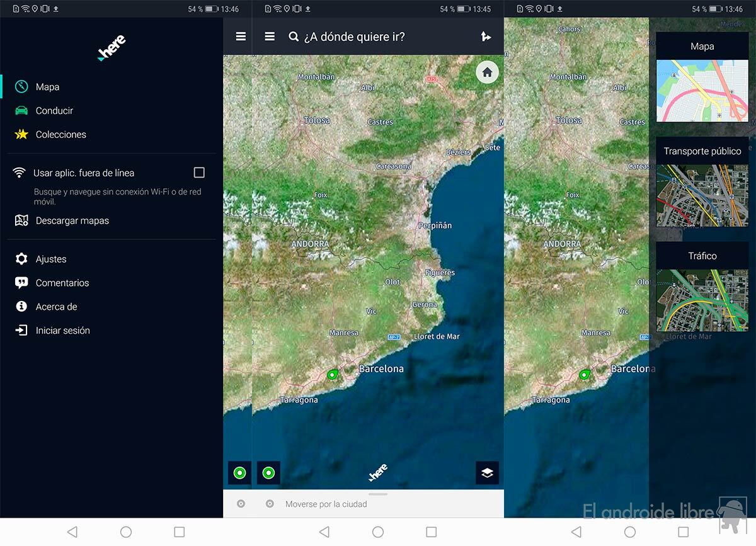Click the star icon beside Colecciones
This screenshot has height=546, width=756.
(21, 134)
